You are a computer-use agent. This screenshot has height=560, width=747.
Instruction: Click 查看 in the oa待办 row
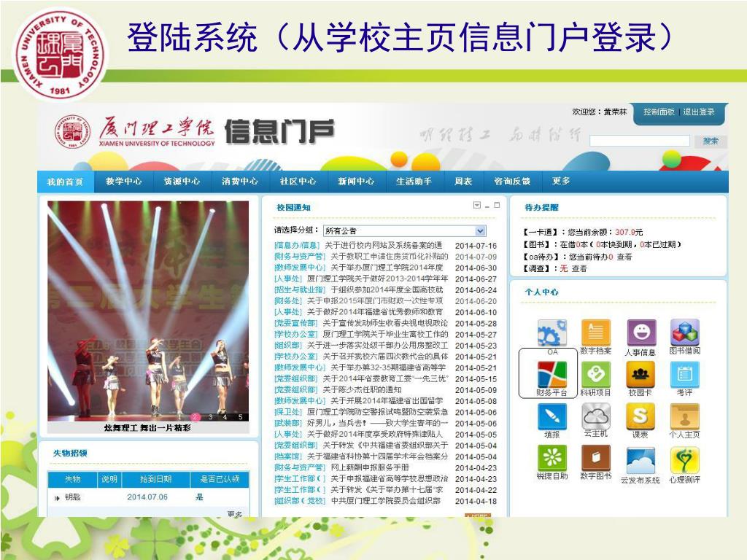(624, 257)
